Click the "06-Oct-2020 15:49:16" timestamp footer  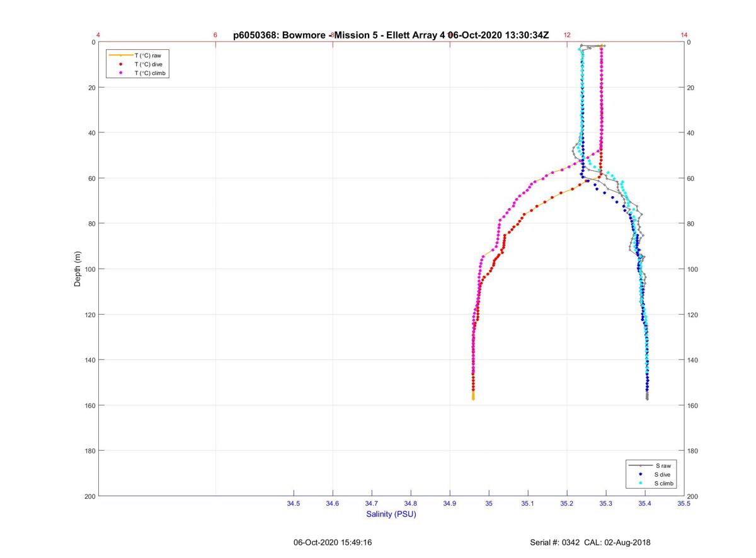click(x=333, y=542)
